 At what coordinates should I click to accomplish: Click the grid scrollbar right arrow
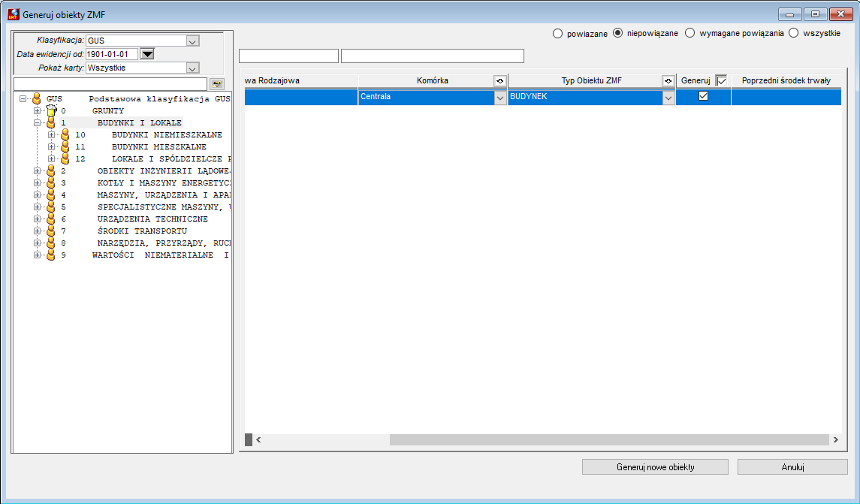[x=835, y=440]
